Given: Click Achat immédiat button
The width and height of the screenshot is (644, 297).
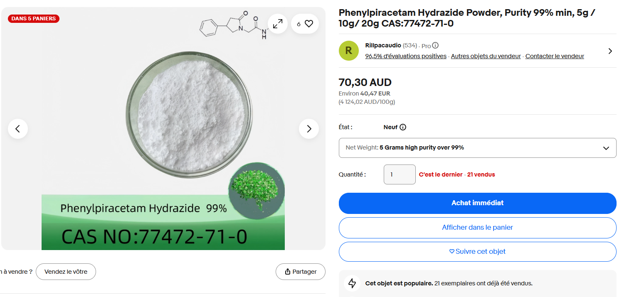Looking at the screenshot, I should 477,203.
